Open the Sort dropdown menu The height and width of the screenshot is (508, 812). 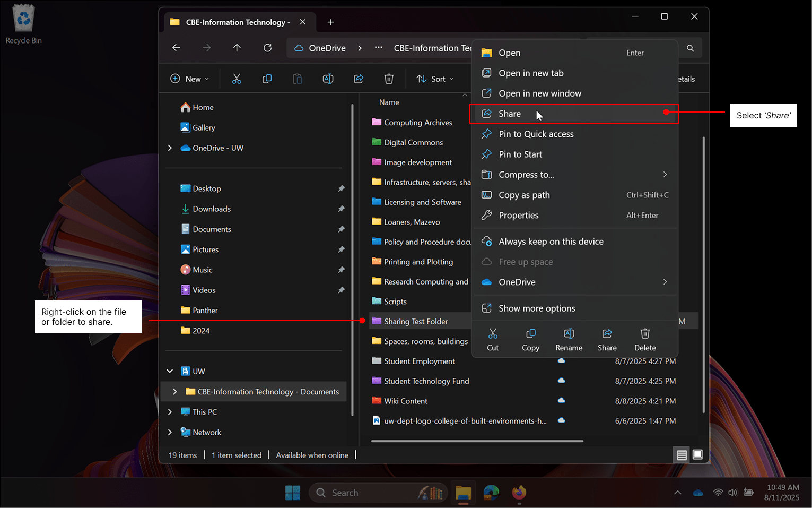tap(436, 79)
